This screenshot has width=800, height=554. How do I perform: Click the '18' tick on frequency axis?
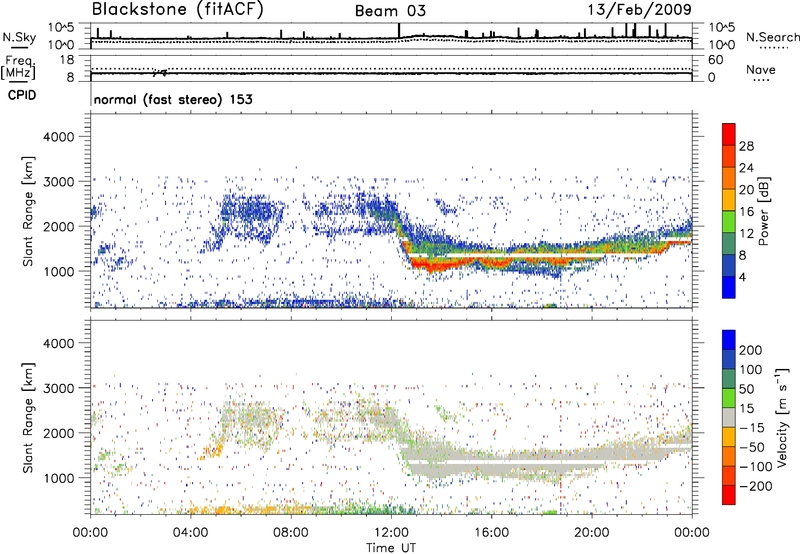67,60
